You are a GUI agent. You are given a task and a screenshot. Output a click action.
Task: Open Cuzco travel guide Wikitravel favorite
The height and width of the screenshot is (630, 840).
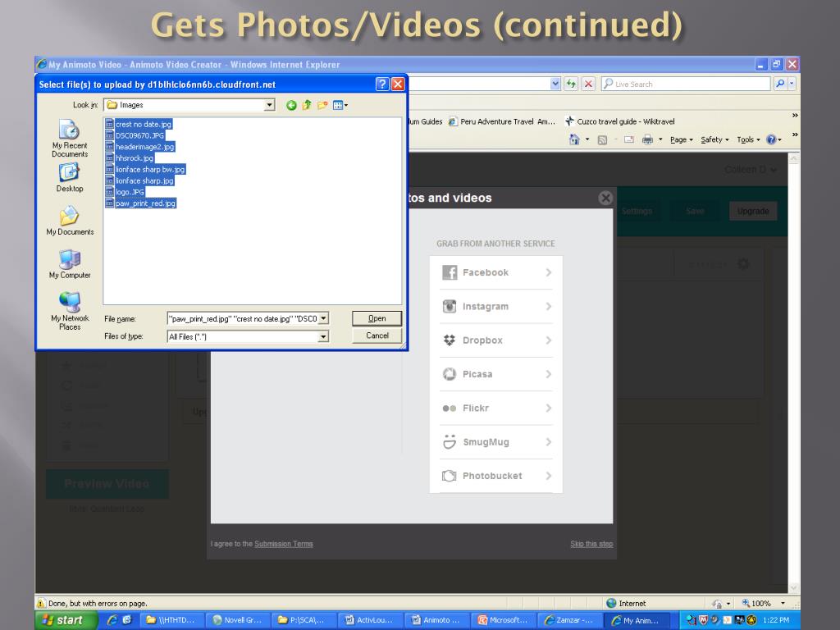620,121
